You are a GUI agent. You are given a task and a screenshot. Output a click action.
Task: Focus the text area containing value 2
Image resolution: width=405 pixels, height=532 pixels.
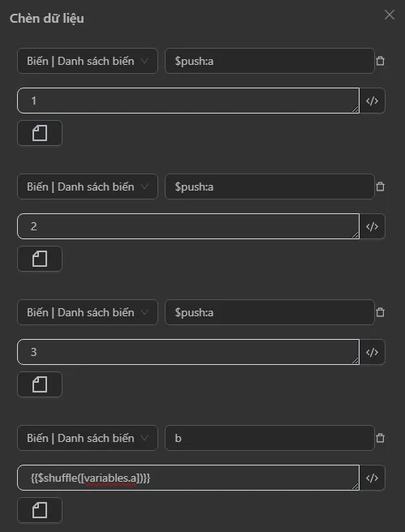tap(188, 226)
